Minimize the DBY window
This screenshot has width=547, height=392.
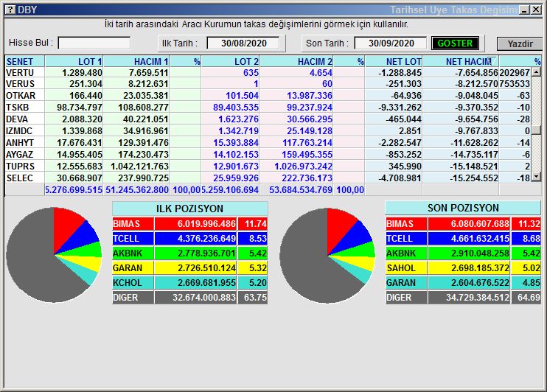[524, 10]
